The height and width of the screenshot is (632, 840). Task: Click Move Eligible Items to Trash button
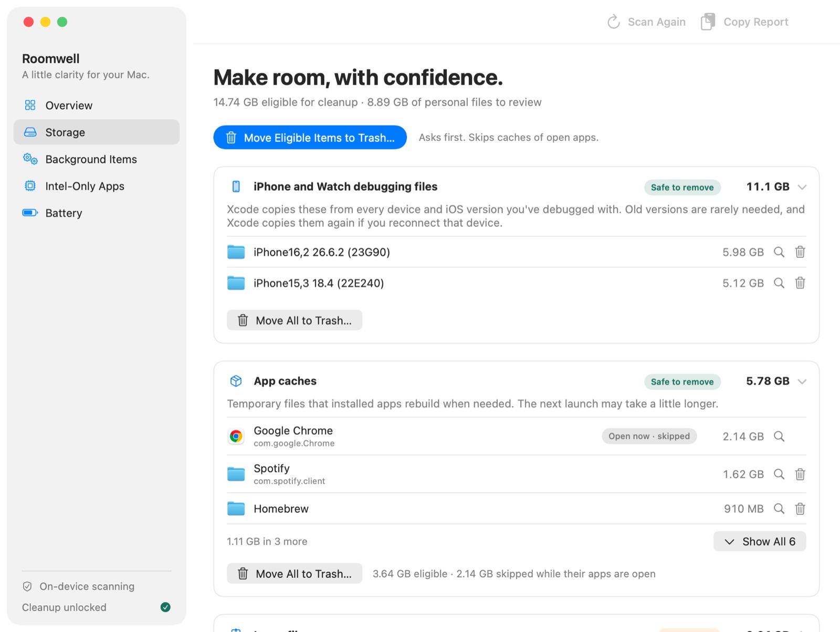click(310, 138)
